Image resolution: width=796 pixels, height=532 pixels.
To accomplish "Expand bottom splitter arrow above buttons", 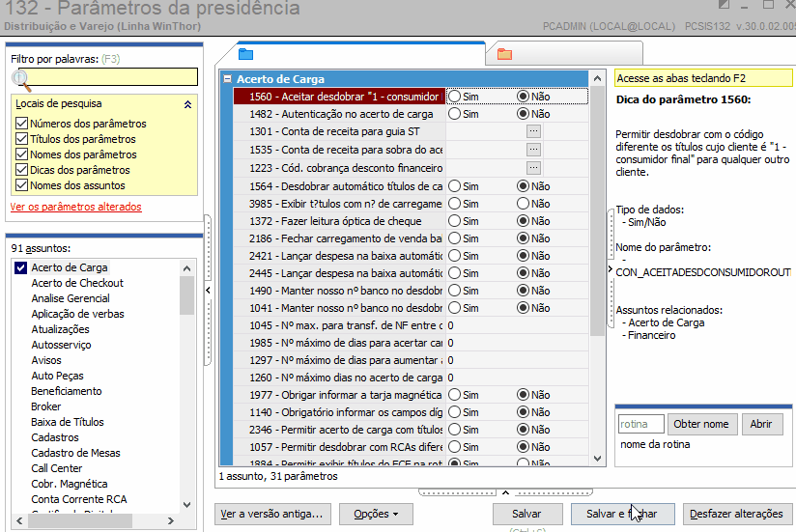I will point(505,492).
